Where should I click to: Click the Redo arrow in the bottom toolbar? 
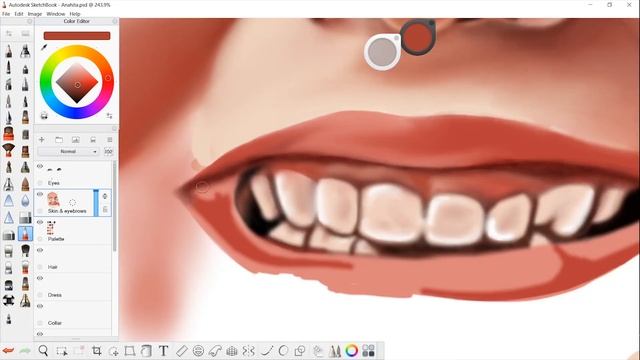[x=25, y=351]
